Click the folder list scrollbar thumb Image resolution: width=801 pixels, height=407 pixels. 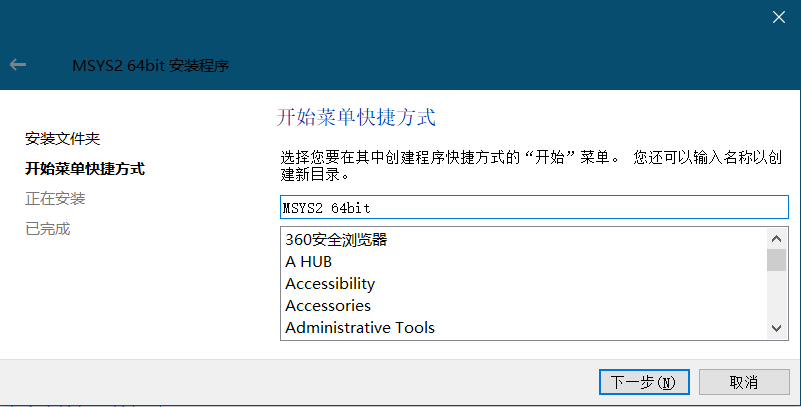(776, 260)
